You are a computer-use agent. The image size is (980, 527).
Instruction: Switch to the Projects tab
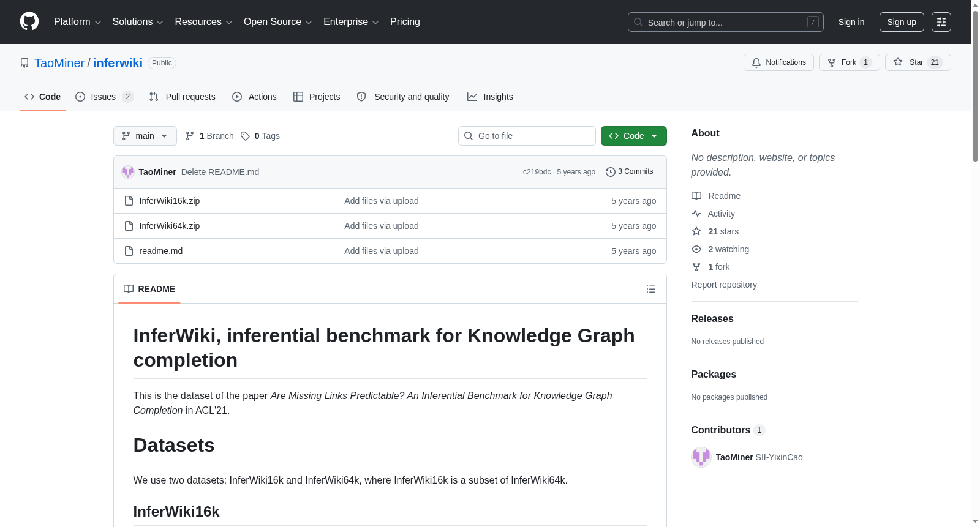click(317, 97)
